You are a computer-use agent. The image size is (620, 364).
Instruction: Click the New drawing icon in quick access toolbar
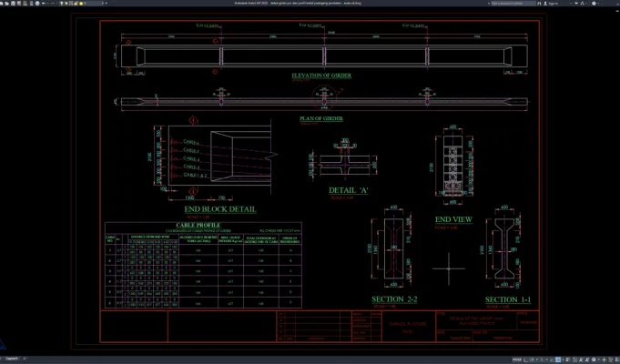[x=2, y=3]
